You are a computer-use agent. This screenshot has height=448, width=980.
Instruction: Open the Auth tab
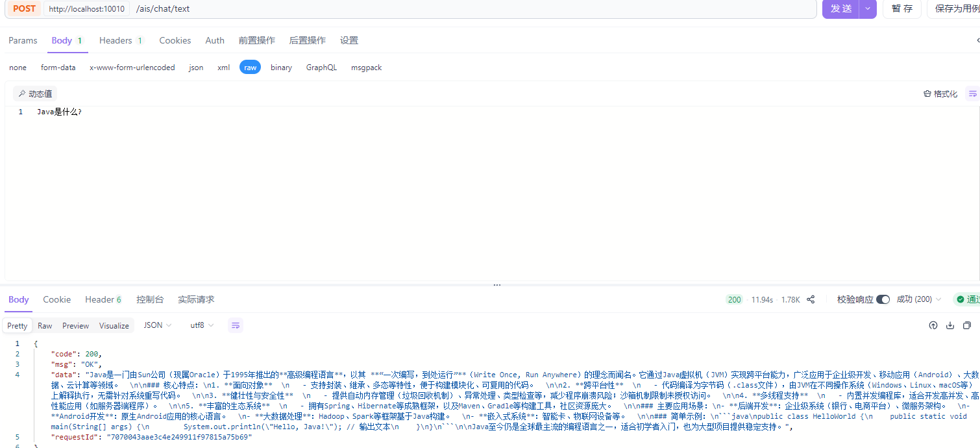pos(215,40)
